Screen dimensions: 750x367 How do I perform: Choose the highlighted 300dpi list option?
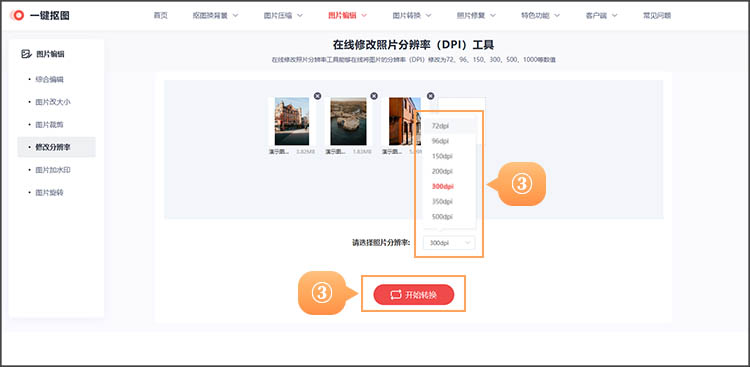point(449,186)
